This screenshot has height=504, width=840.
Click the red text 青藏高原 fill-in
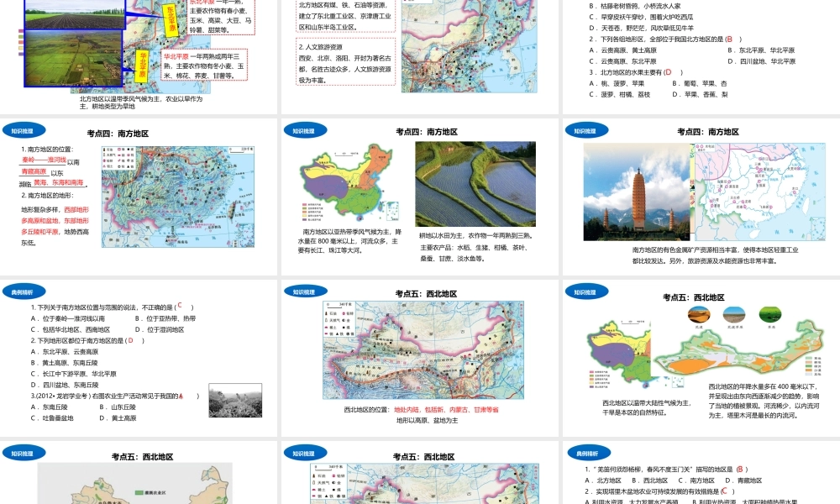tap(34, 171)
